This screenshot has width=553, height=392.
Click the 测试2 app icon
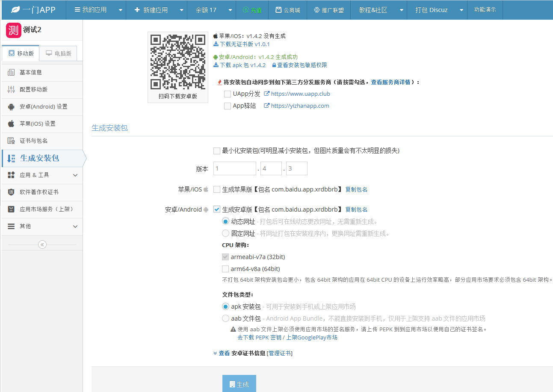[x=13, y=30]
